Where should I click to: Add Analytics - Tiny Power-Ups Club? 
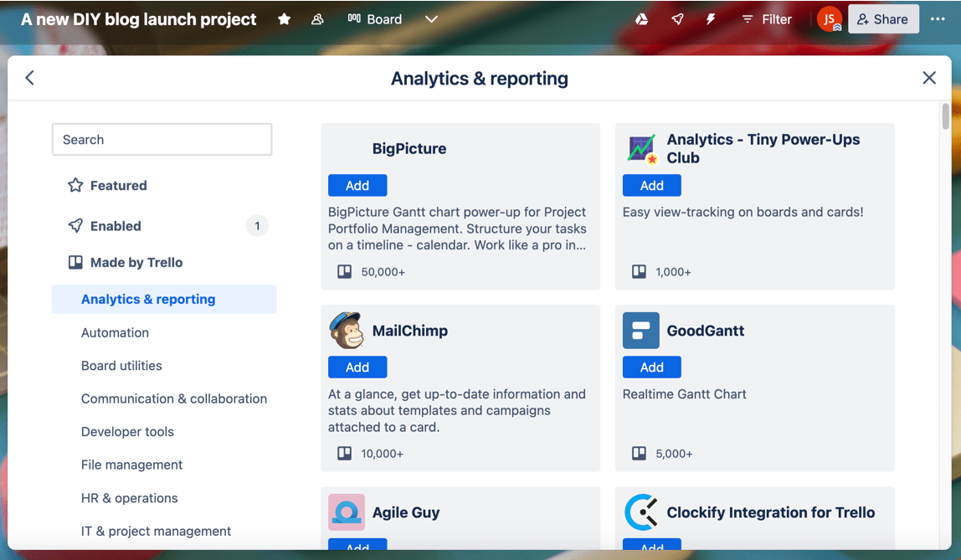(651, 185)
